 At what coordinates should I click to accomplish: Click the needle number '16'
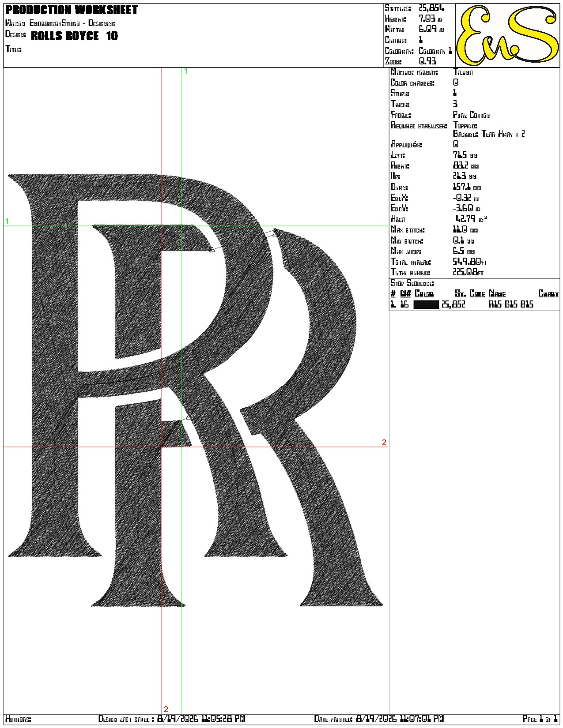404,304
